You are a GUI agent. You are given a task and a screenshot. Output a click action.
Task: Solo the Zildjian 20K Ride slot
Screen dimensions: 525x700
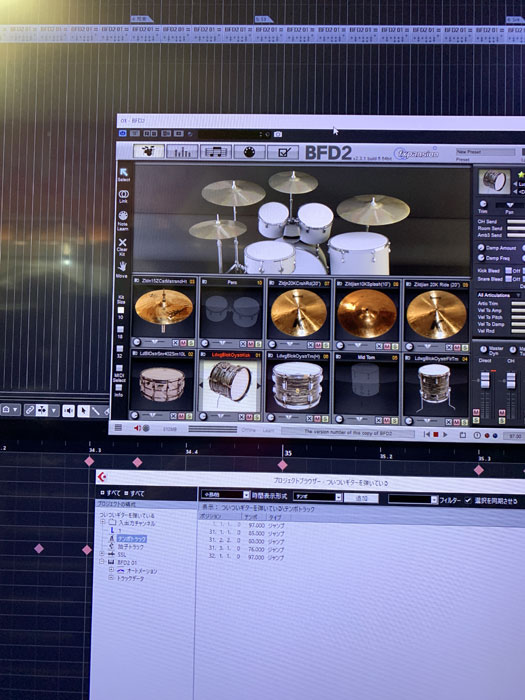pos(465,347)
